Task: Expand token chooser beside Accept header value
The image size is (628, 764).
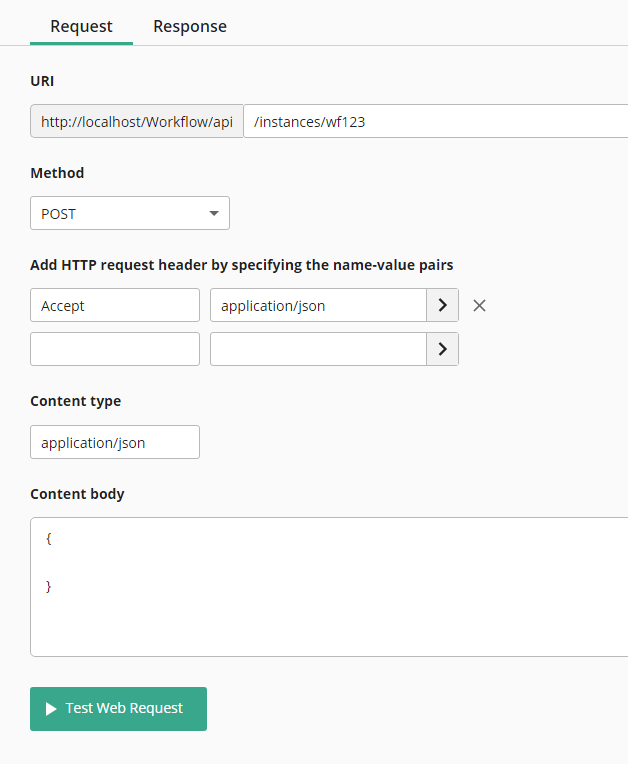Action: [442, 306]
